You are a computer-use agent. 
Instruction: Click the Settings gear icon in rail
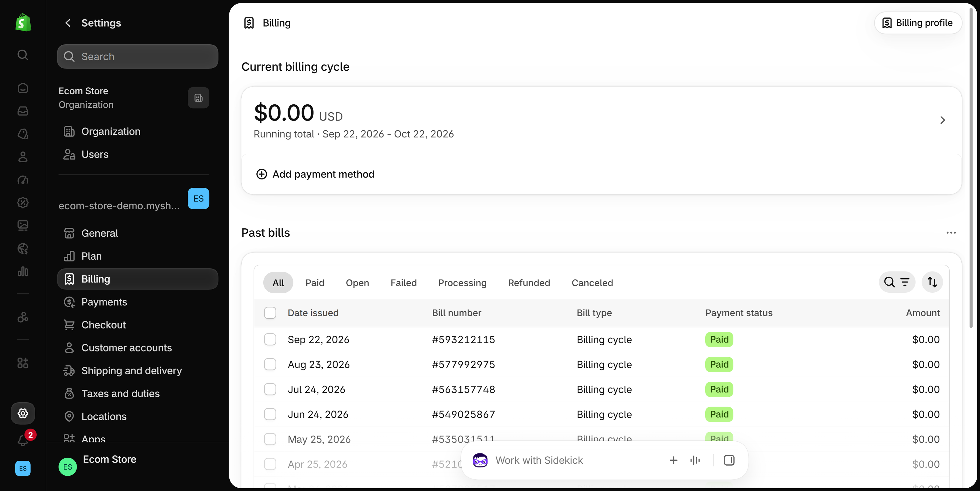23,413
